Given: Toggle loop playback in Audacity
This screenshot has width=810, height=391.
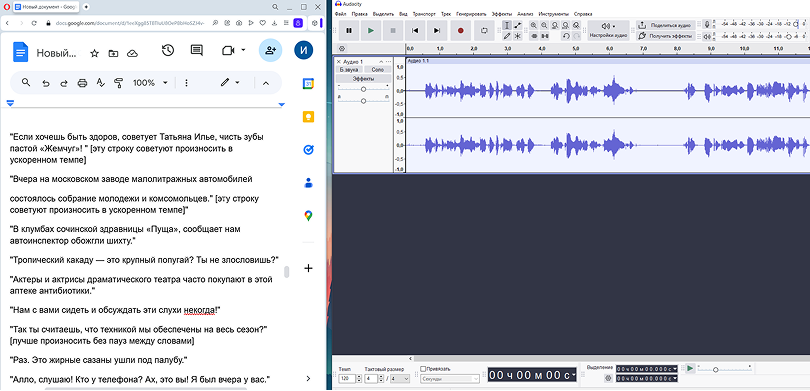Looking at the screenshot, I should point(484,30).
